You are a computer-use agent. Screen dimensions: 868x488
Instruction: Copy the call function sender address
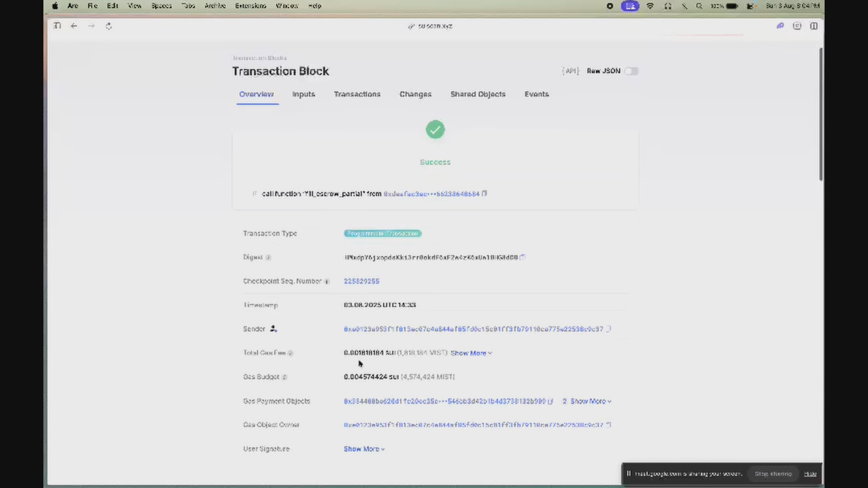click(485, 193)
